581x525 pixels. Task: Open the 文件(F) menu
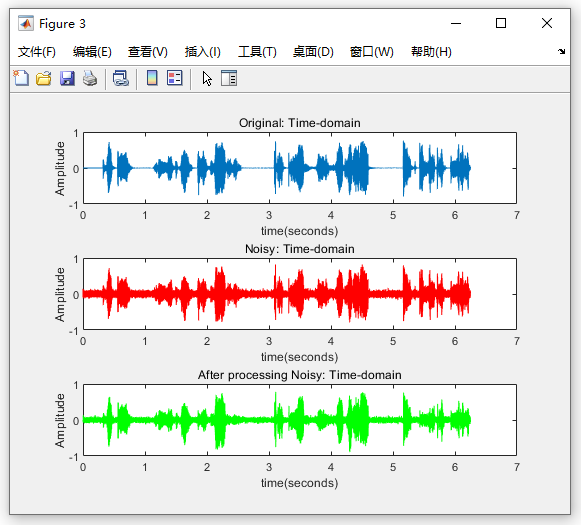point(37,51)
